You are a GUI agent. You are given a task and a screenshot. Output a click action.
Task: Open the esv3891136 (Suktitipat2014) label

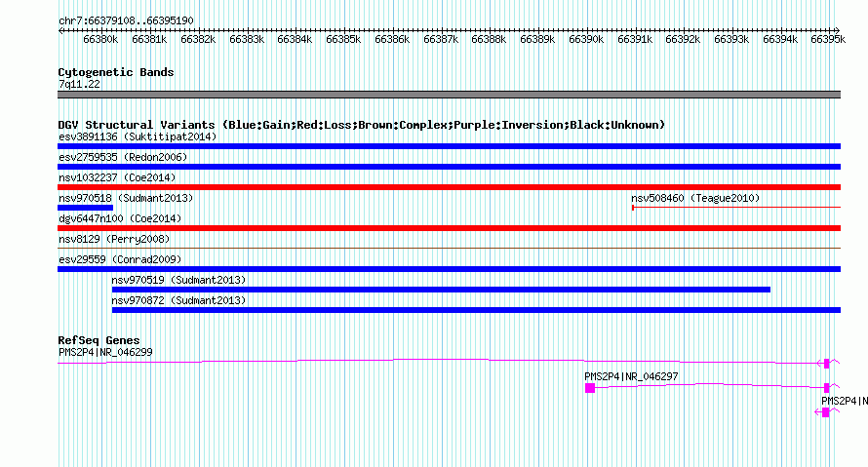138,136
